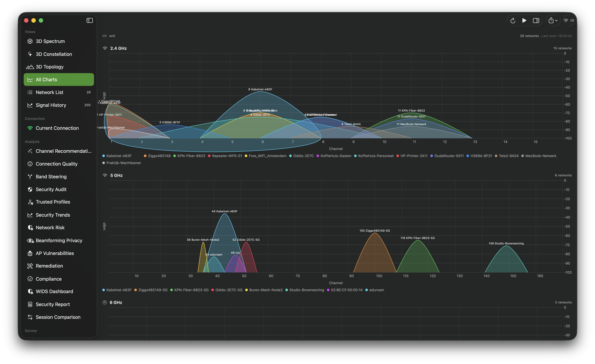Open the 3D Spectrum view
The height and width of the screenshot is (364, 595).
pyautogui.click(x=59, y=41)
